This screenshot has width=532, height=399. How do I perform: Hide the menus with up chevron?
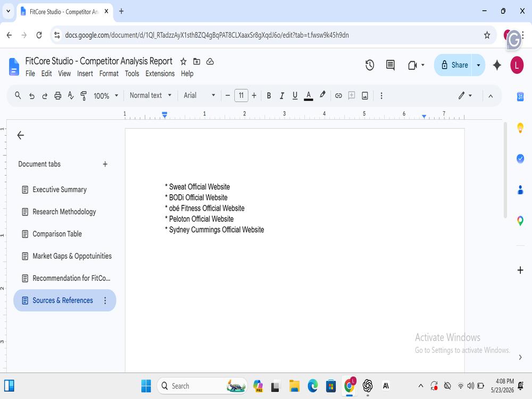[x=491, y=96]
